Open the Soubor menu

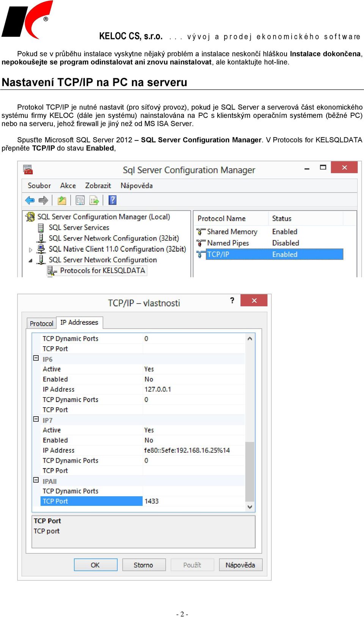point(39,186)
